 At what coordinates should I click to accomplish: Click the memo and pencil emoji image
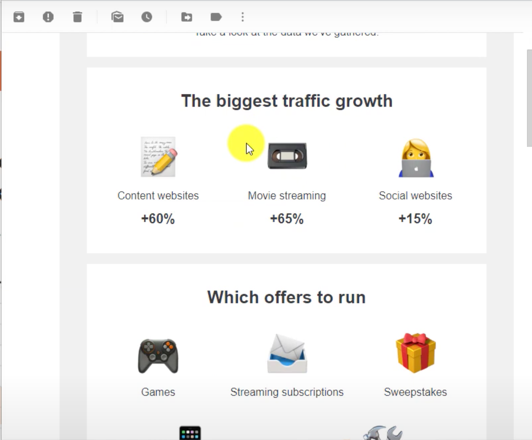click(x=158, y=157)
